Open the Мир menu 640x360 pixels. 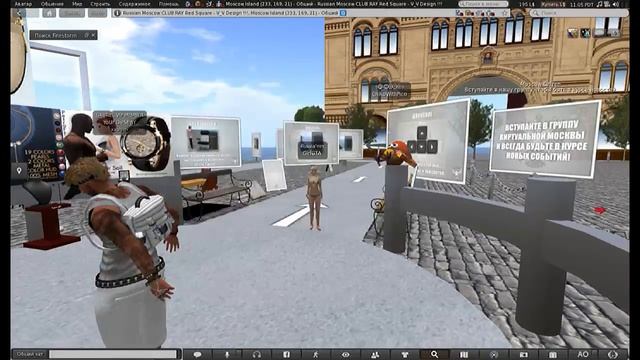point(77,4)
